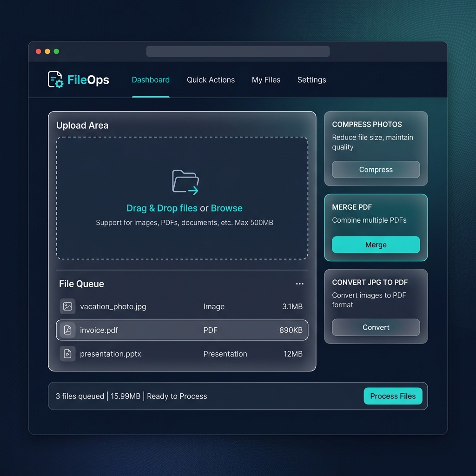Click the teal Merge button
Image resolution: width=476 pixels, height=476 pixels.
click(376, 245)
